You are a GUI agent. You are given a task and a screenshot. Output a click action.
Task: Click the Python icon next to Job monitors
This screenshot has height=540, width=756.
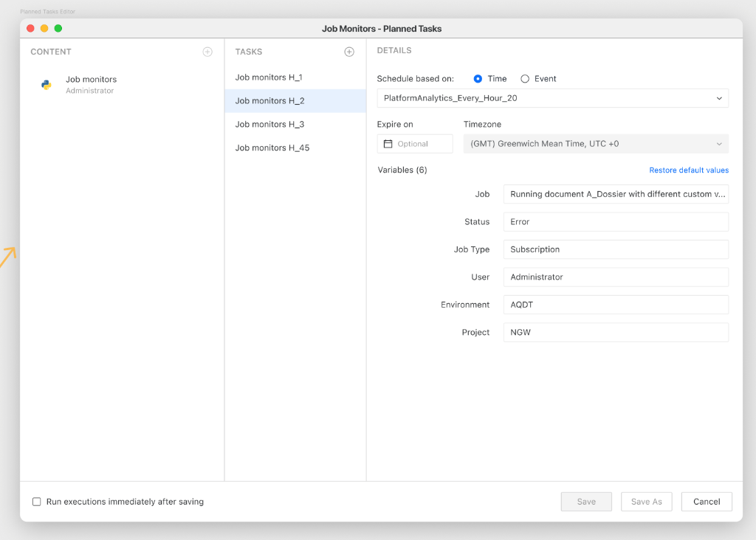tap(46, 84)
